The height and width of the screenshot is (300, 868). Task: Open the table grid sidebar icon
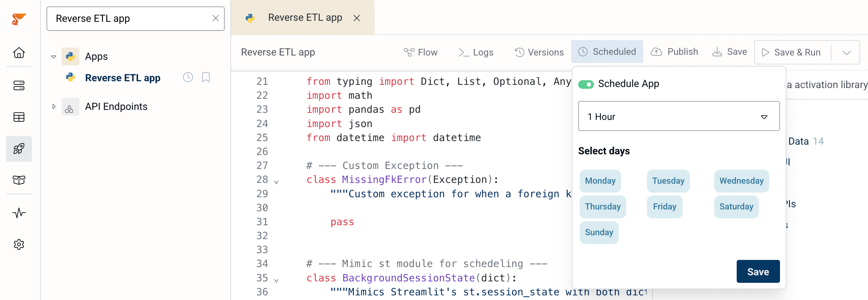19,117
